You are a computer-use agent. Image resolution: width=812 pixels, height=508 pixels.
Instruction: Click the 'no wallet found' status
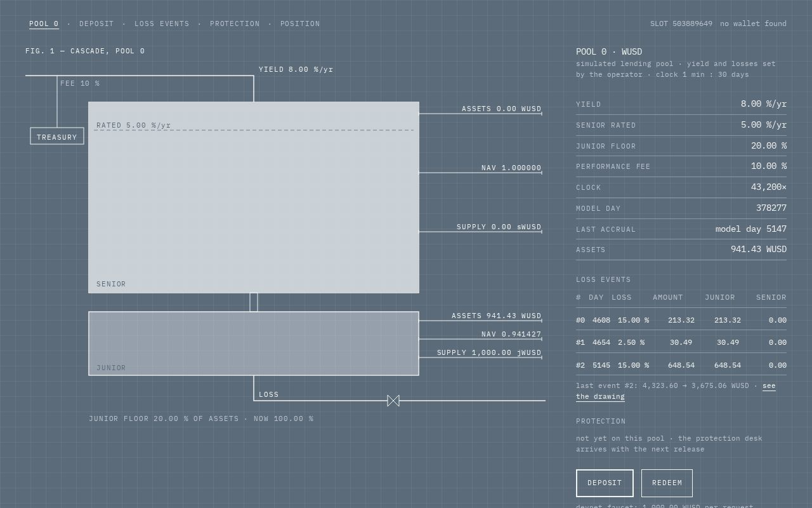click(x=753, y=24)
